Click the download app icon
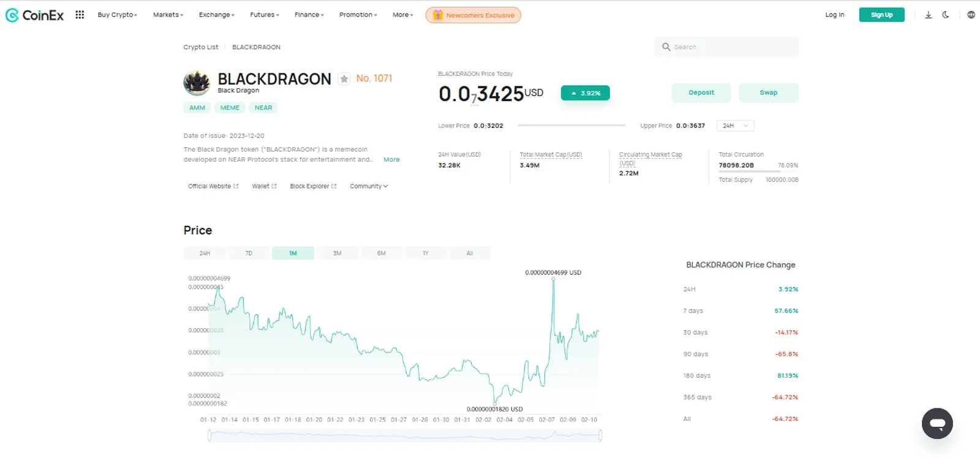 929,15
